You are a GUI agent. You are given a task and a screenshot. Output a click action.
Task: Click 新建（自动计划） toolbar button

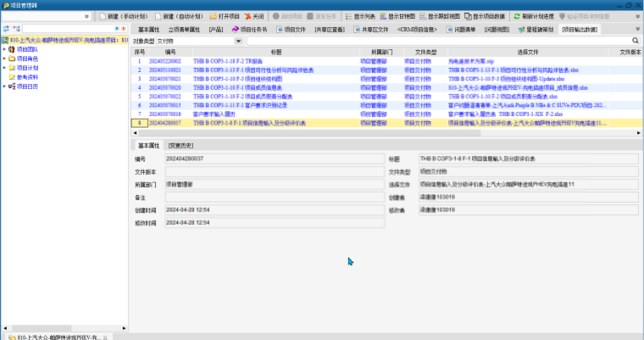(179, 16)
